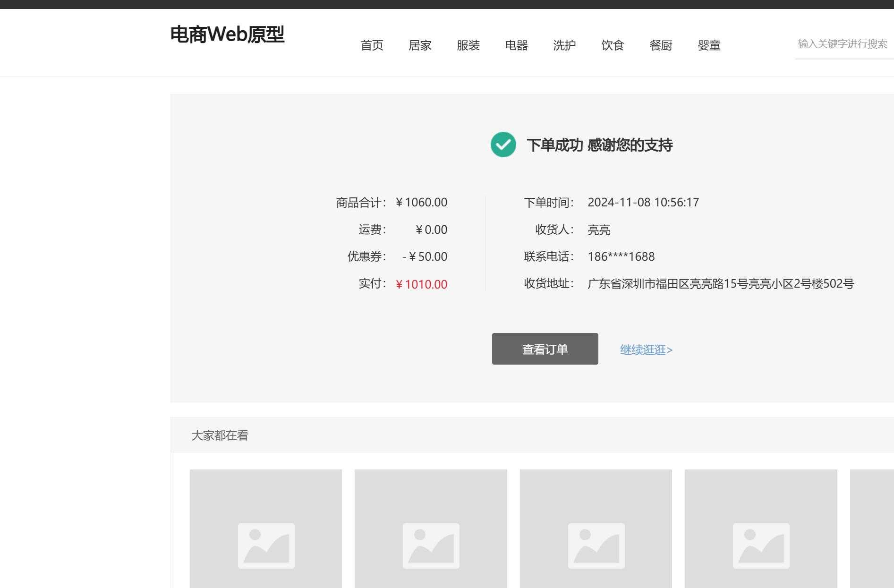Click the 查看订单 button

point(544,349)
